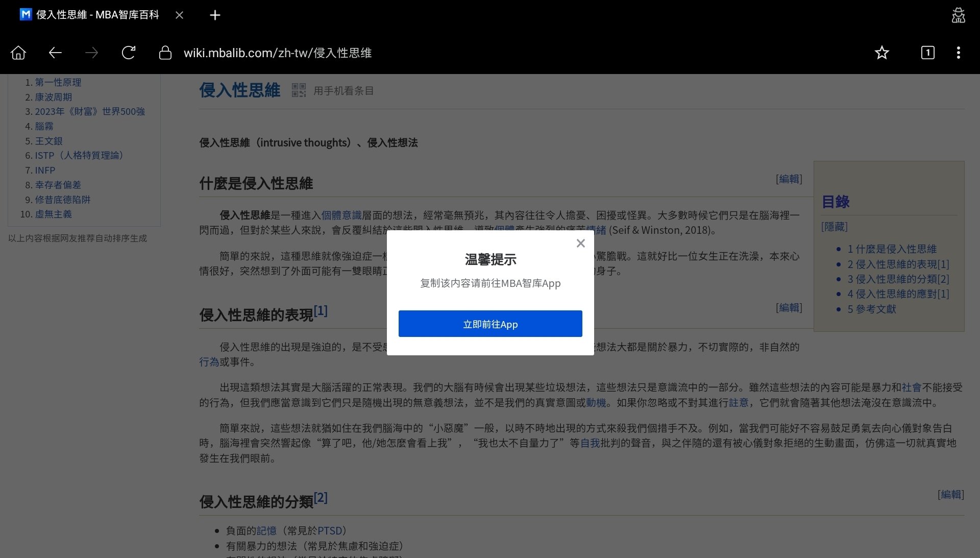Image resolution: width=980 pixels, height=558 pixels.
Task: Bookmark the page with the star icon
Action: point(882,53)
